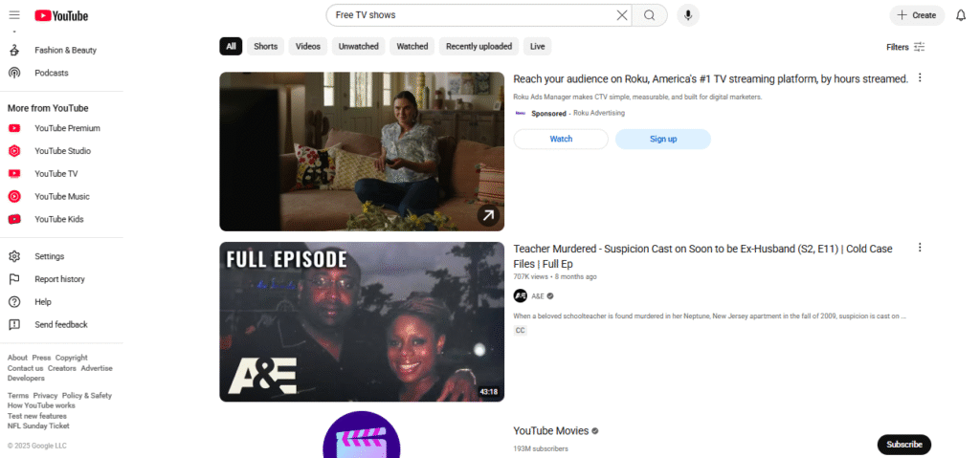This screenshot has width=980, height=458.
Task: Open search Filters panel
Action: click(x=905, y=47)
